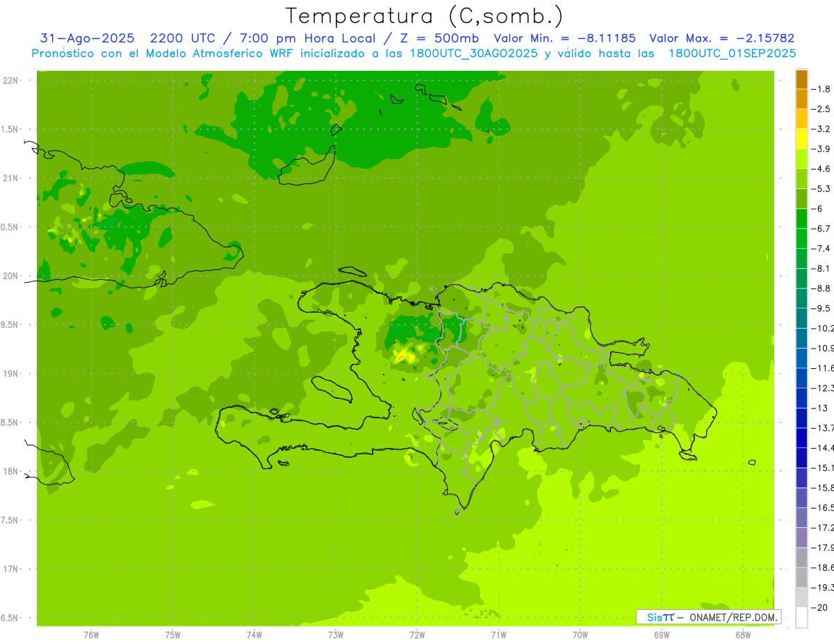Click the '-3.2' legend value
This screenshot has height=644, width=834.
coord(822,129)
